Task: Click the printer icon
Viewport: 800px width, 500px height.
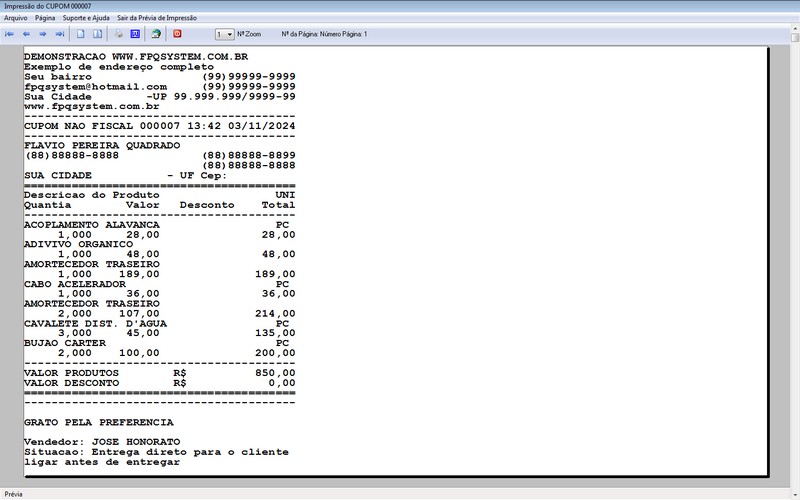Action: 118,34
